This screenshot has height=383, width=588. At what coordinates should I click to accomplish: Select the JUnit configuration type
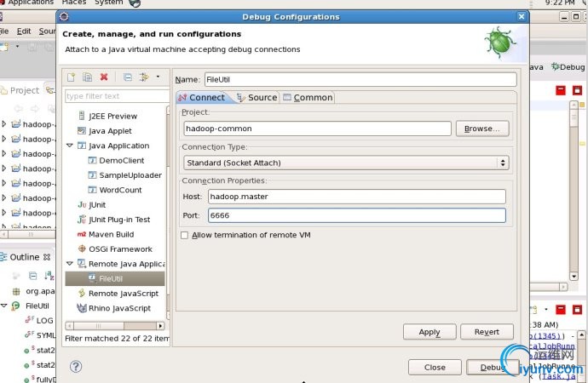click(97, 205)
